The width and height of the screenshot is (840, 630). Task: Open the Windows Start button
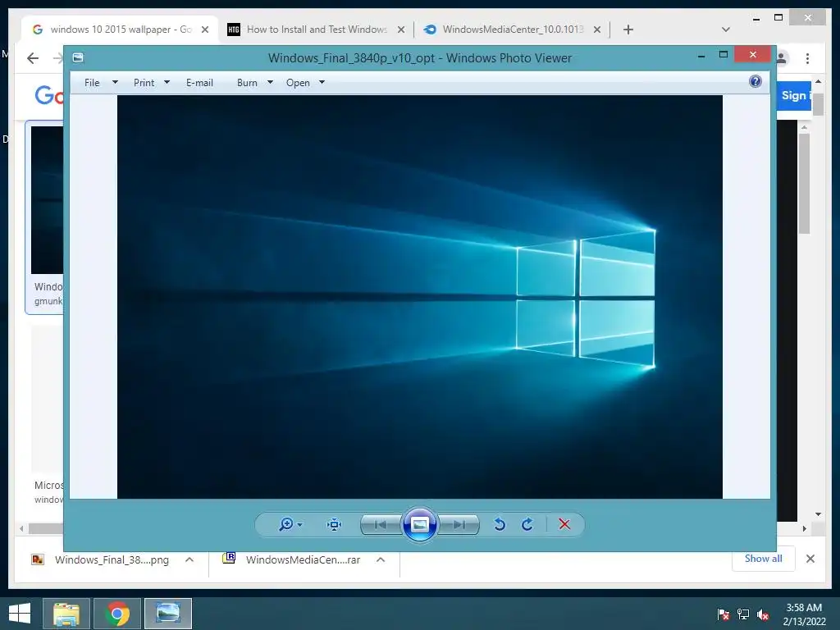pos(20,614)
